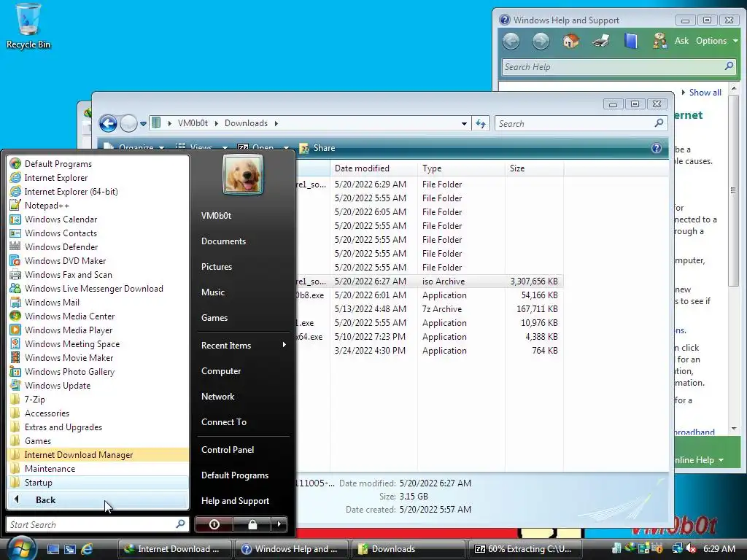Switch to 60% Extracting taskbar button
Screen dimensions: 747x560
click(525, 549)
